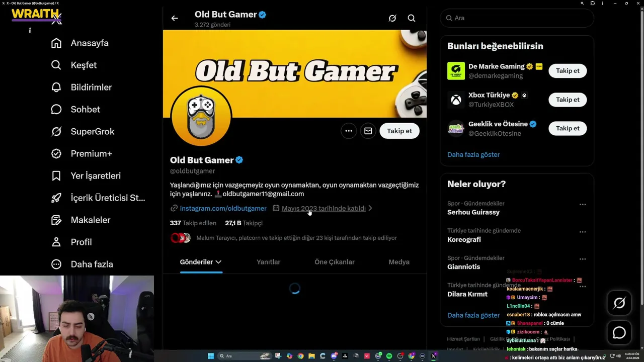Image resolution: width=644 pixels, height=362 pixels.
Task: Select the Gönderiler tab
Action: point(201,262)
